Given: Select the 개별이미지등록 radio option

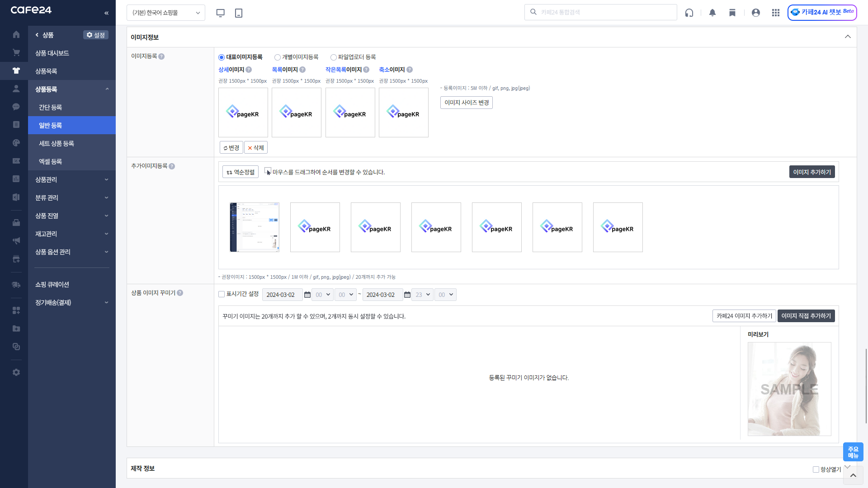Looking at the screenshot, I should [278, 57].
